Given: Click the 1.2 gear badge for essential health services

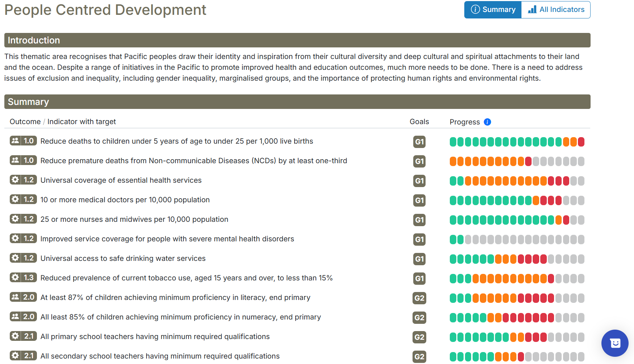Looking at the screenshot, I should tap(23, 180).
